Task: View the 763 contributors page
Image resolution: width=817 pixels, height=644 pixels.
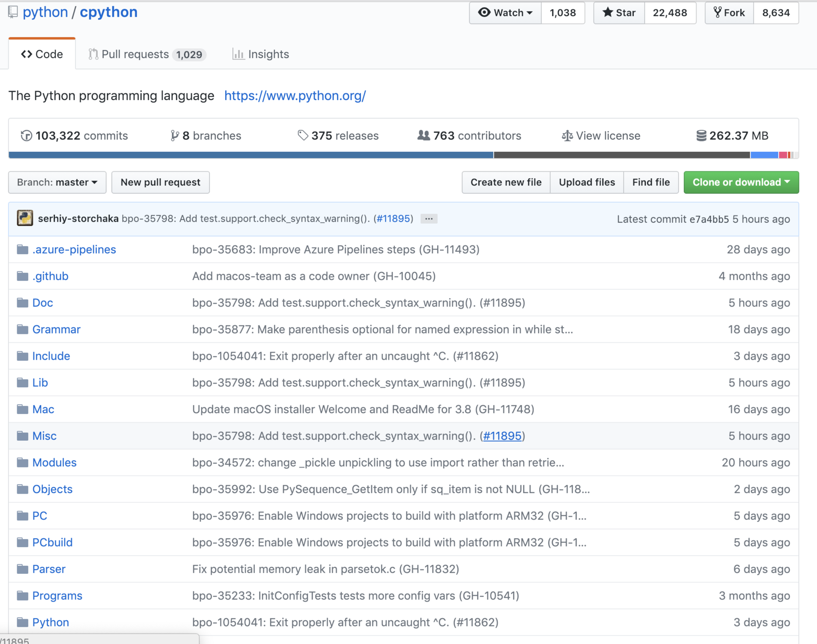Action: coord(469,136)
